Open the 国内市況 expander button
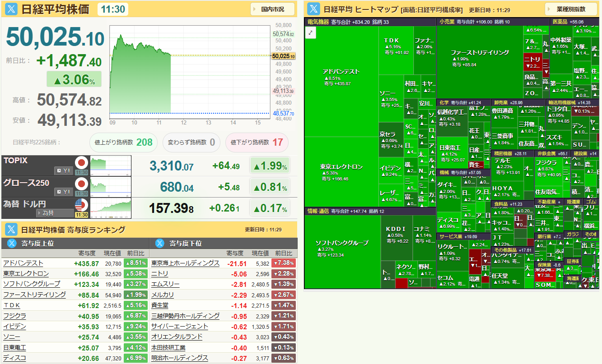This screenshot has height=364, width=602. pyautogui.click(x=273, y=9)
